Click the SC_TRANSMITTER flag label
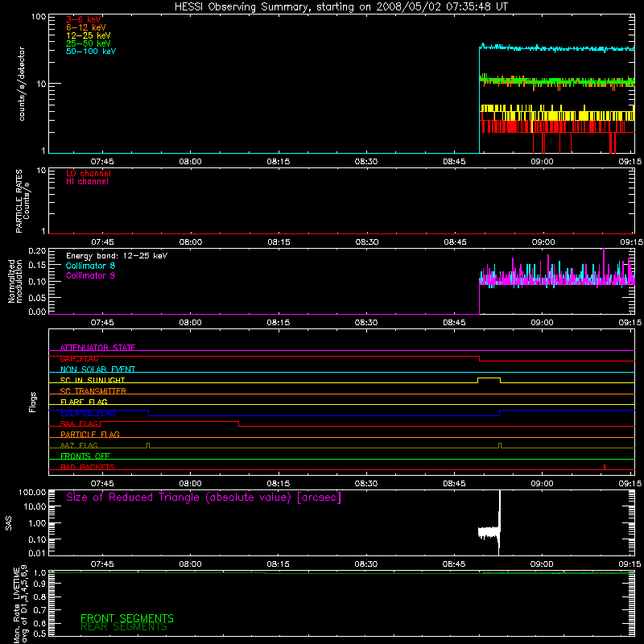 coord(93,391)
